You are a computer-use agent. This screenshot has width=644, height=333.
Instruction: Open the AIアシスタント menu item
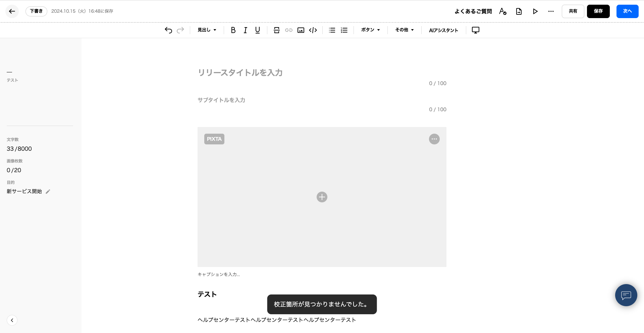click(443, 30)
